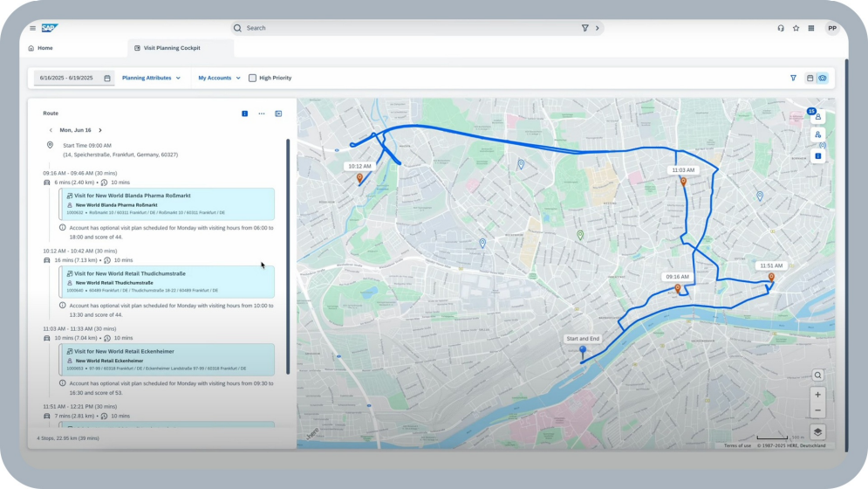
Task: Click '11:03 AM - 11:33 AM (30 mins)' time slot
Action: click(79, 329)
